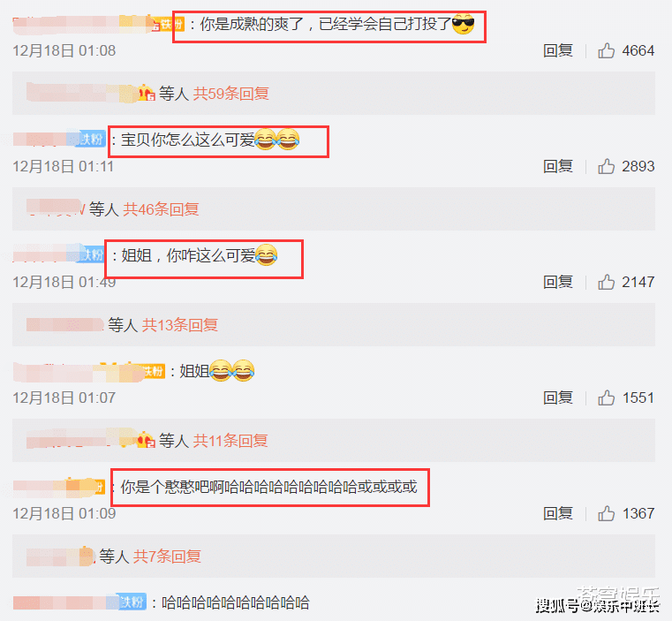Screen dimensions: 672x621
Task: Click thumbs-up on the 2147-like comment
Action: coord(606,282)
